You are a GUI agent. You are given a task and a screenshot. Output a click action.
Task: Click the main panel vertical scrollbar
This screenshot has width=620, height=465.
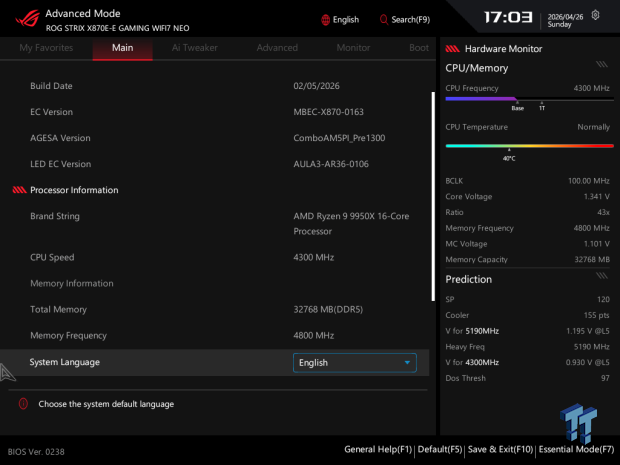[x=433, y=197]
